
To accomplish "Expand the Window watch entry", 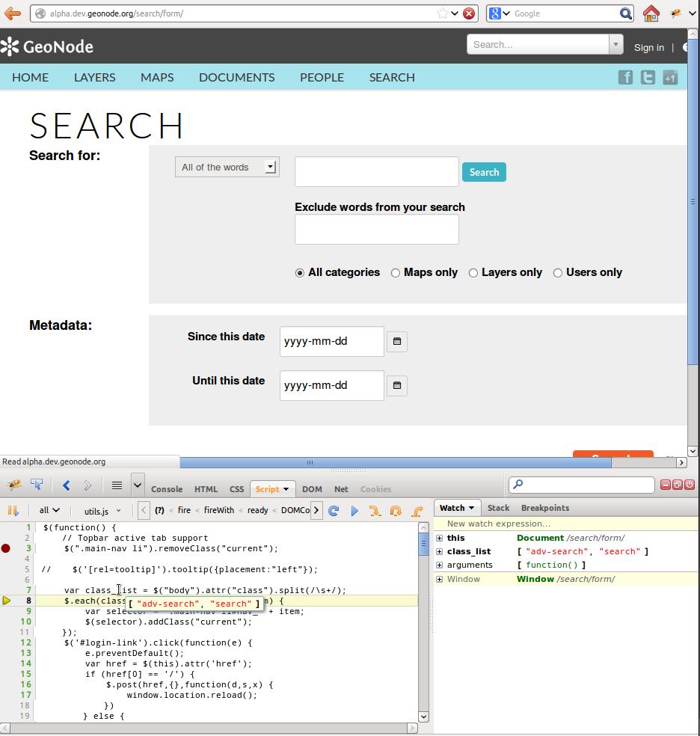I will click(439, 579).
